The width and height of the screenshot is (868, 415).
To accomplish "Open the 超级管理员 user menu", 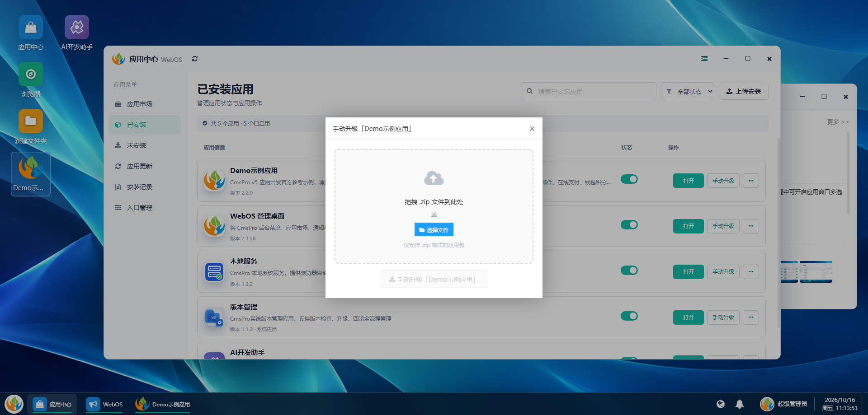I will tap(783, 404).
